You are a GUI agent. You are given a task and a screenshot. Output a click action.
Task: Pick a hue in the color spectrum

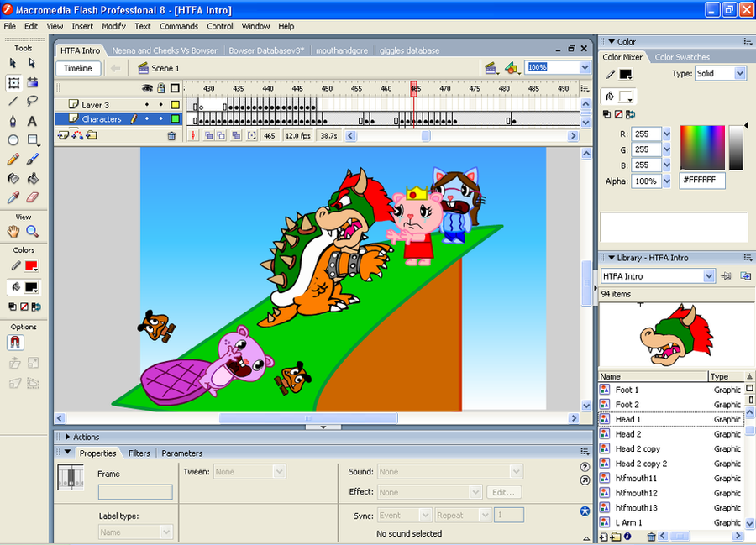click(702, 148)
